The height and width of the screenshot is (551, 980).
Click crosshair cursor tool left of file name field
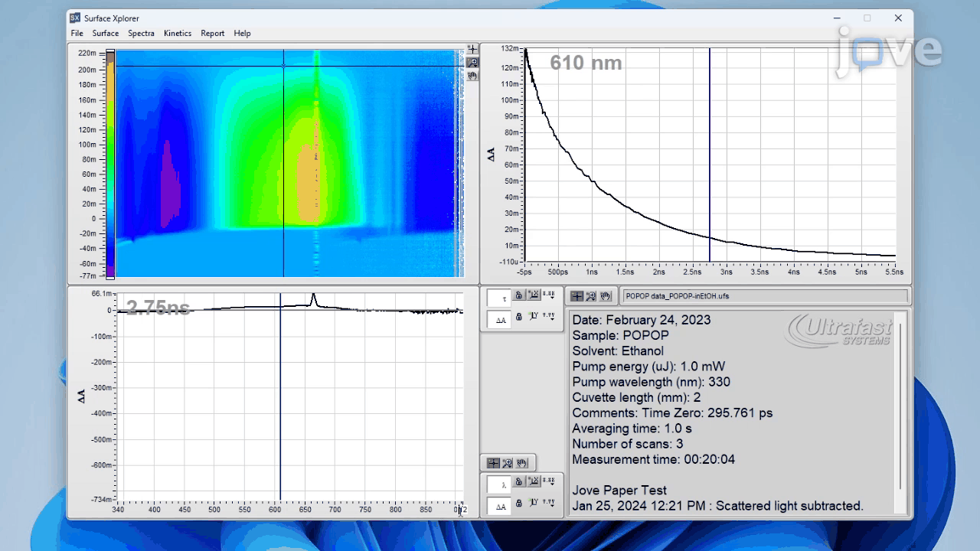coord(577,296)
